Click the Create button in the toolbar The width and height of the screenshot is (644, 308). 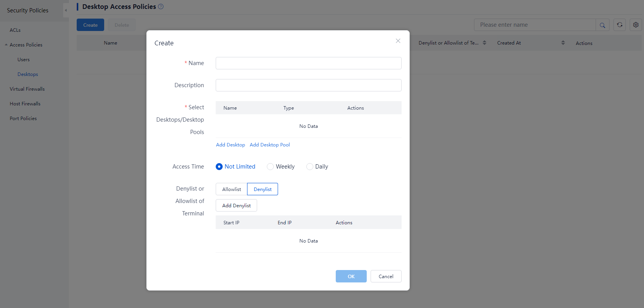pos(90,25)
